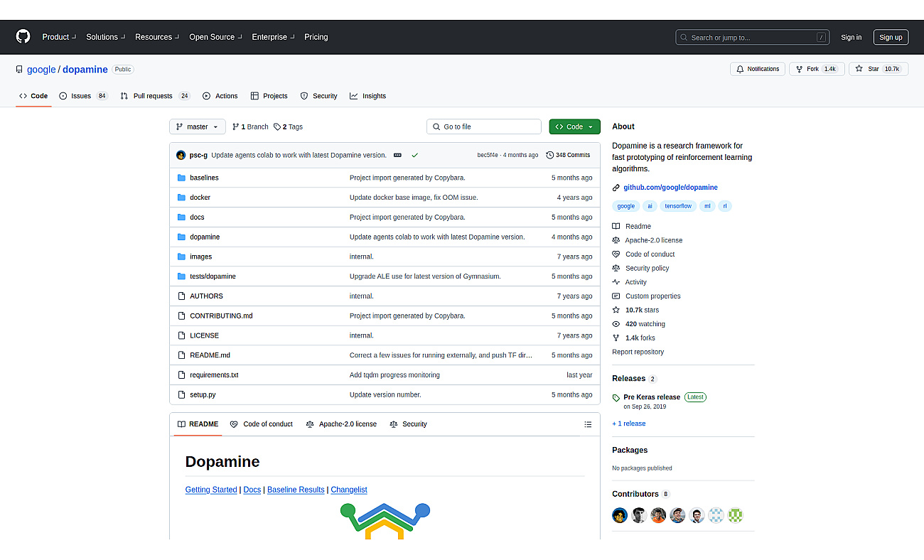
Task: Click Sign up button
Action: click(891, 37)
